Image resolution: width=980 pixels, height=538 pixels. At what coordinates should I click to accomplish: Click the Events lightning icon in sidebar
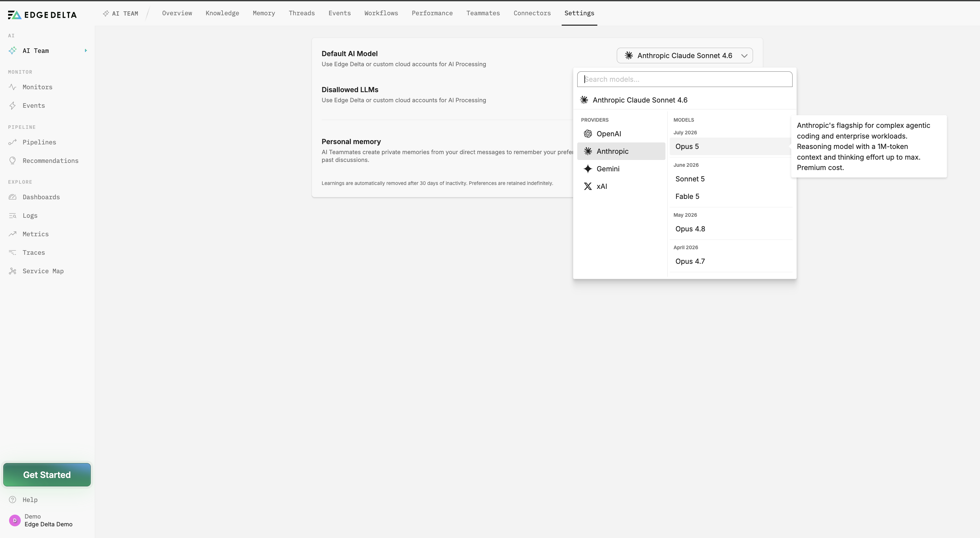coord(13,105)
